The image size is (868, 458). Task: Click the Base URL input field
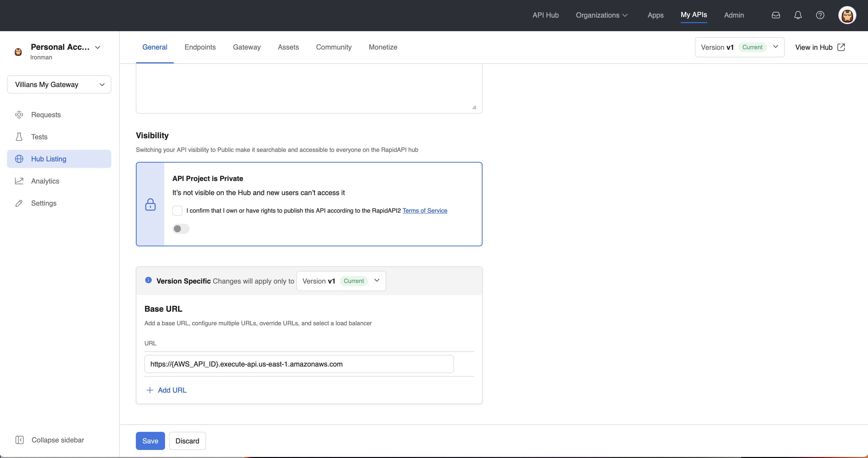click(x=299, y=364)
